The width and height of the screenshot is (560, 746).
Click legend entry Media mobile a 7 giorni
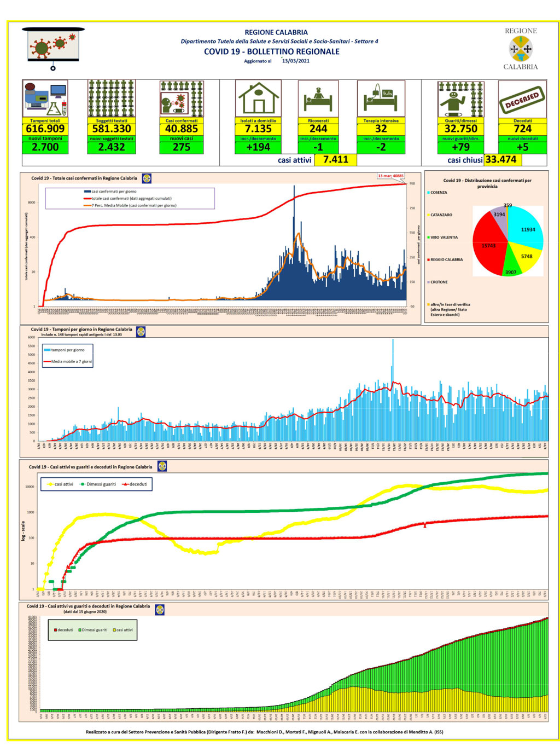pyautogui.click(x=68, y=362)
